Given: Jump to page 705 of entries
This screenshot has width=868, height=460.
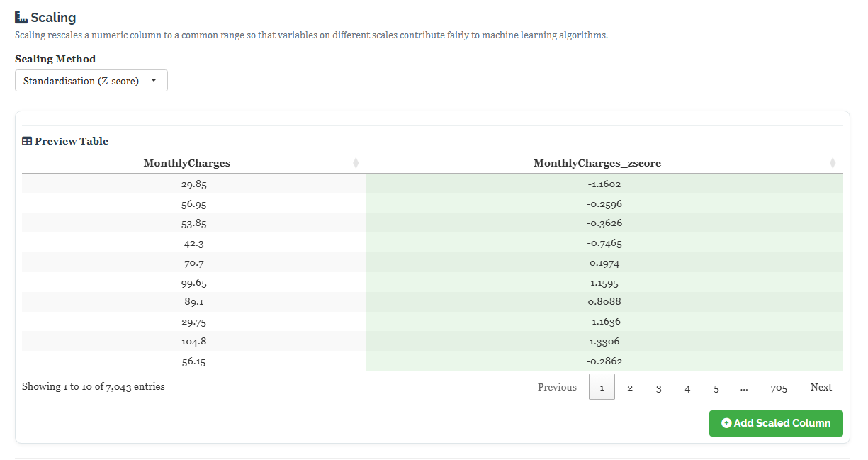Looking at the screenshot, I should pyautogui.click(x=779, y=387).
